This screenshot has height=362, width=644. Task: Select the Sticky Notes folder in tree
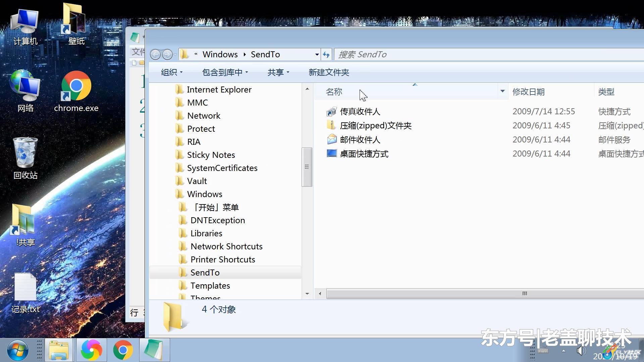pos(211,155)
